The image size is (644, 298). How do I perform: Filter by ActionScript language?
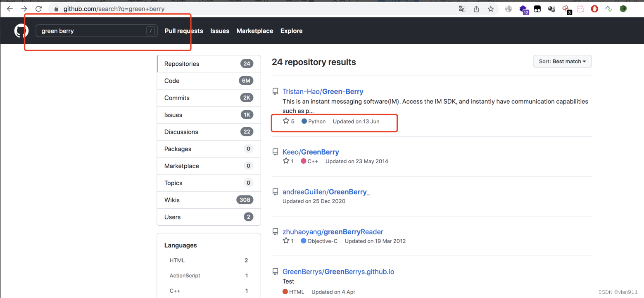click(209, 276)
